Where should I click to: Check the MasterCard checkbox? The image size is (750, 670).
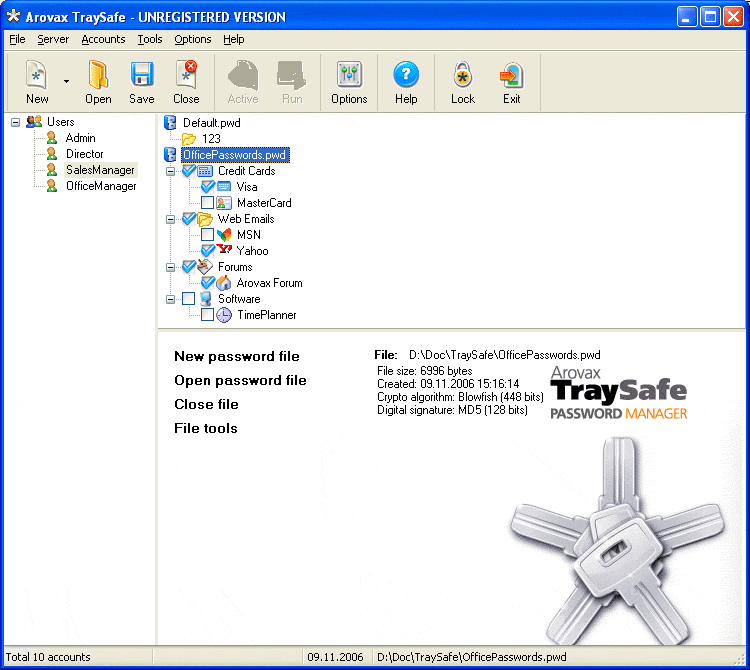[x=208, y=203]
